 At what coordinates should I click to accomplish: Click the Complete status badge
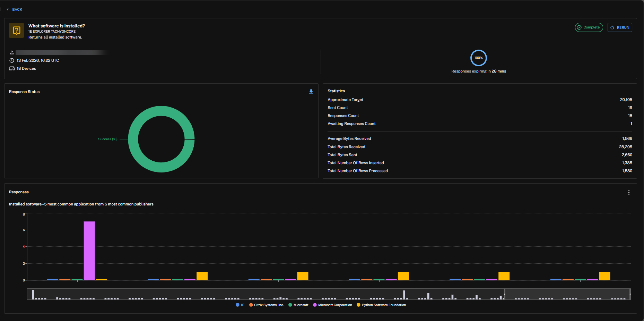(x=589, y=27)
